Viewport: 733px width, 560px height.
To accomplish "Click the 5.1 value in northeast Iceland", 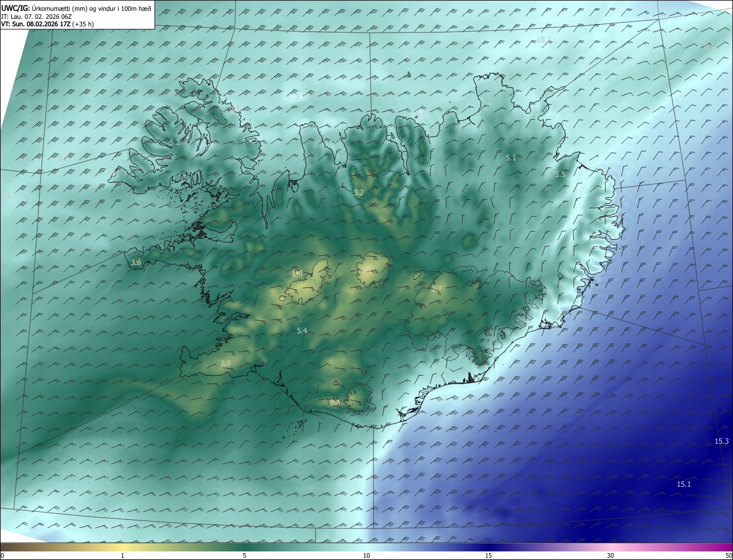I will click(x=511, y=157).
